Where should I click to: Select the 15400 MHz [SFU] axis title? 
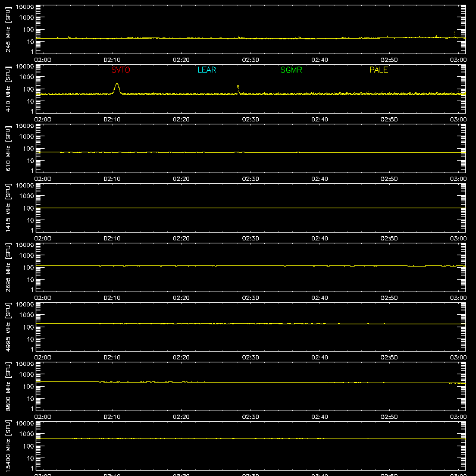pyautogui.click(x=8, y=446)
